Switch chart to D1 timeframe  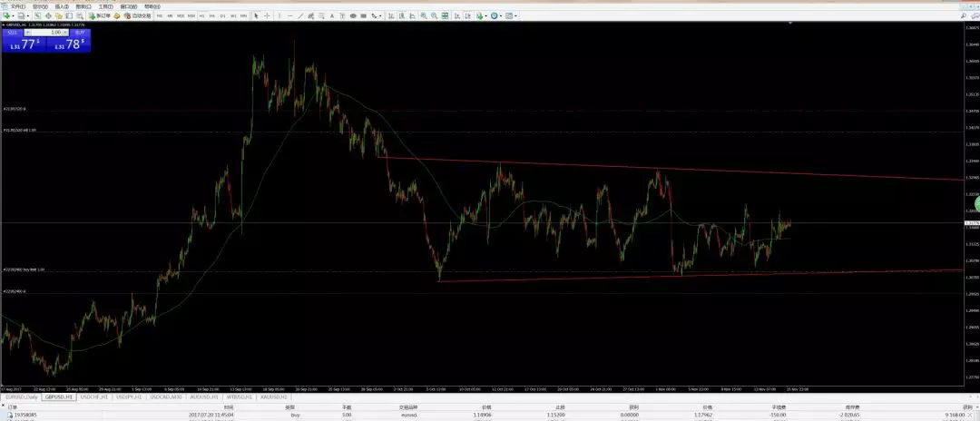[223, 15]
